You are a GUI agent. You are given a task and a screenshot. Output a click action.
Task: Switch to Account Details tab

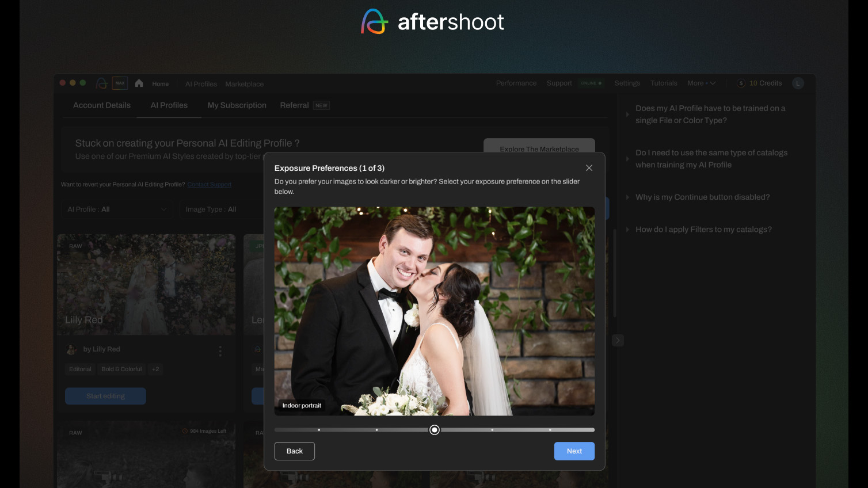(x=102, y=105)
